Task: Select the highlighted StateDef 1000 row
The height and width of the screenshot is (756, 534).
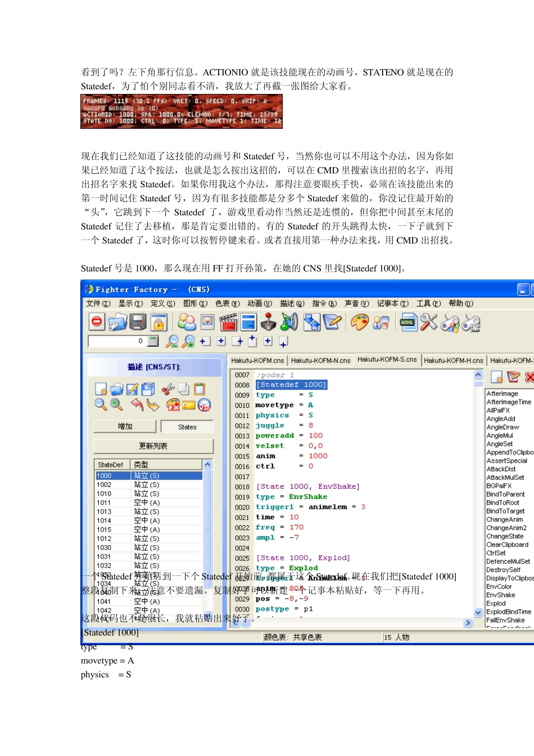Action: 149,475
